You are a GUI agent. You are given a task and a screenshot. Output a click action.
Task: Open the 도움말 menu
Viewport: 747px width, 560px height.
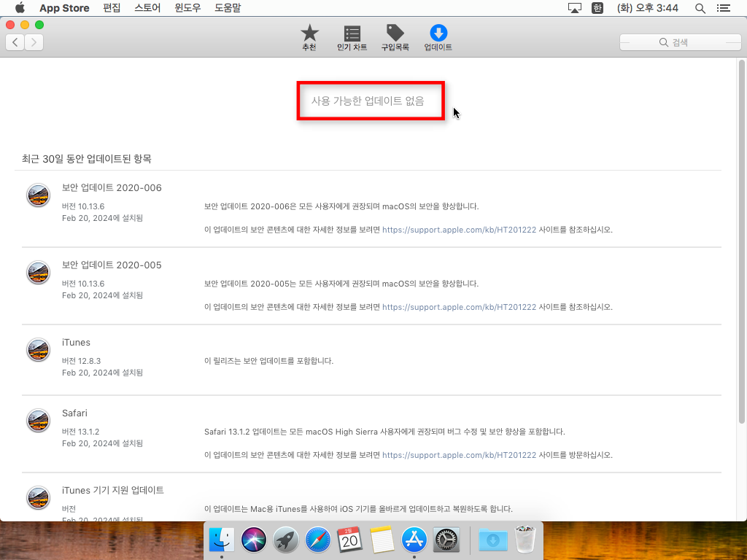tap(228, 7)
